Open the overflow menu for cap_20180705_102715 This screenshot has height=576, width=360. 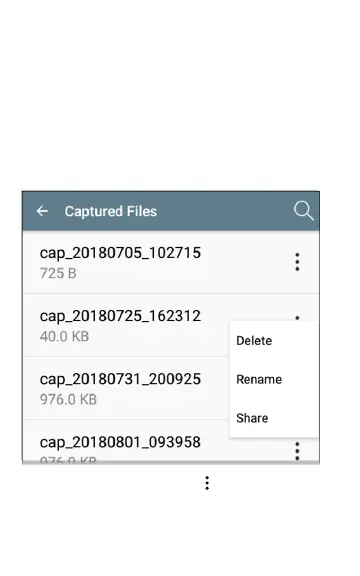click(x=298, y=262)
